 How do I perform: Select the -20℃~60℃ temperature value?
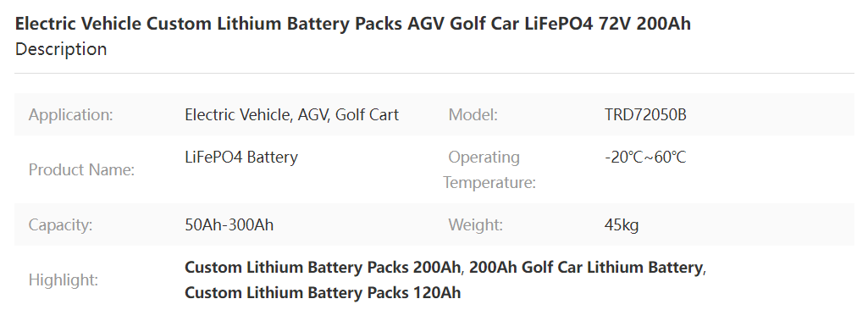click(645, 157)
